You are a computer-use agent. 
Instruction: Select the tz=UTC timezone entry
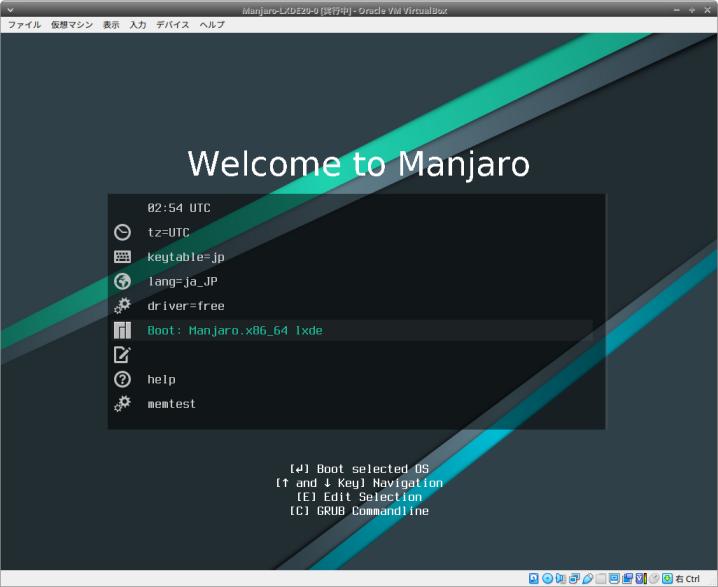(x=168, y=233)
